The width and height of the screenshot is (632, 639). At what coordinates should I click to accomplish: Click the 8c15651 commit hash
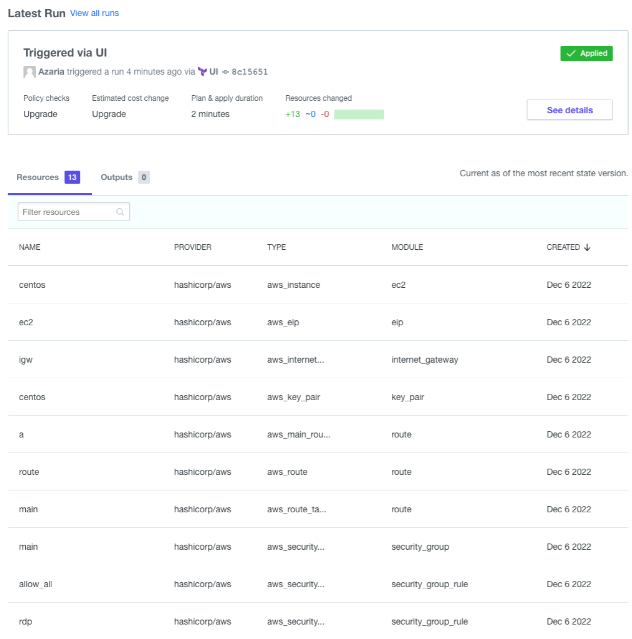click(250, 72)
